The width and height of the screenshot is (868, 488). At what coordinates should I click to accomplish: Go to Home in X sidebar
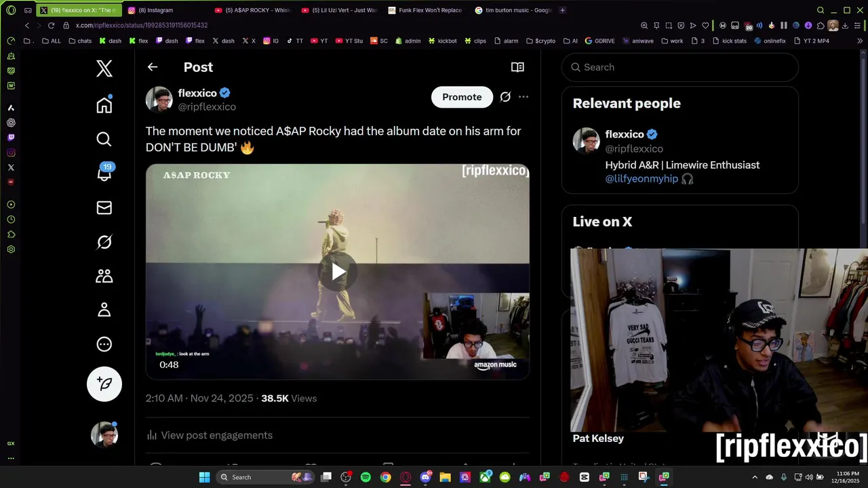(x=104, y=105)
